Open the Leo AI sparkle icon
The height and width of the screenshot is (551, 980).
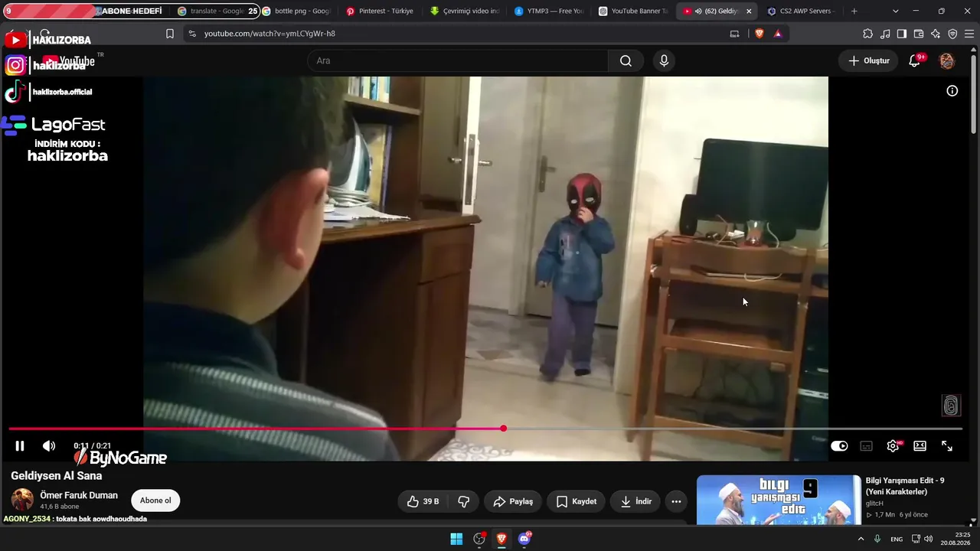pos(936,34)
